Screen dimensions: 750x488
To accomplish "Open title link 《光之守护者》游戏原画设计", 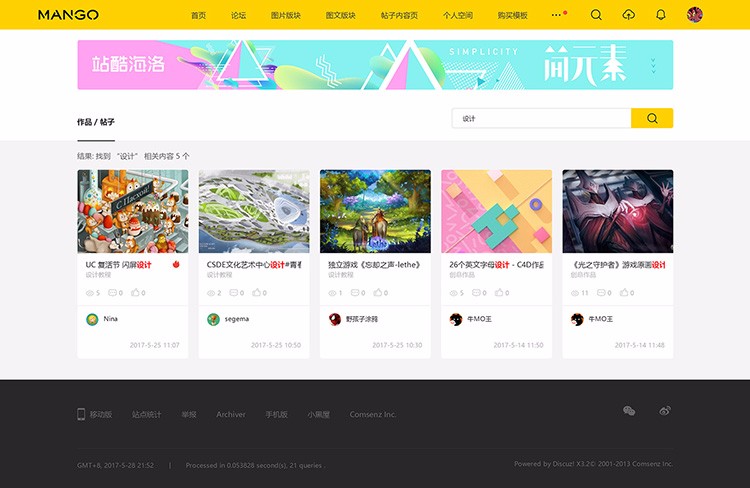I will pos(618,265).
